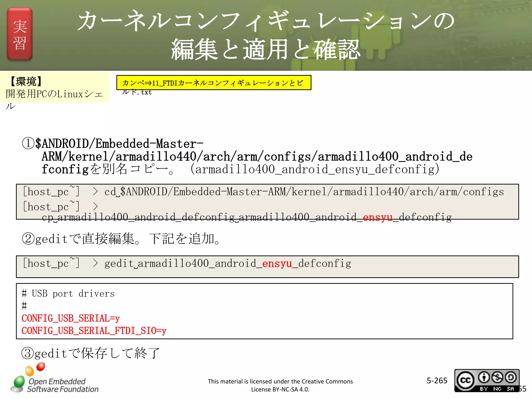Click the 【環境】 heading
Viewport: 532px width, 399px height.
point(26,82)
